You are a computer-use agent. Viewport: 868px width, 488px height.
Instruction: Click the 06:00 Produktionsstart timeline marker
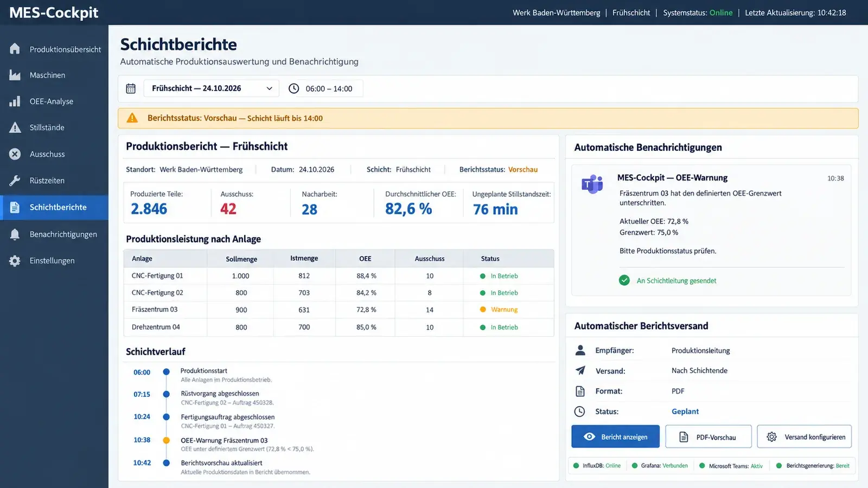167,372
